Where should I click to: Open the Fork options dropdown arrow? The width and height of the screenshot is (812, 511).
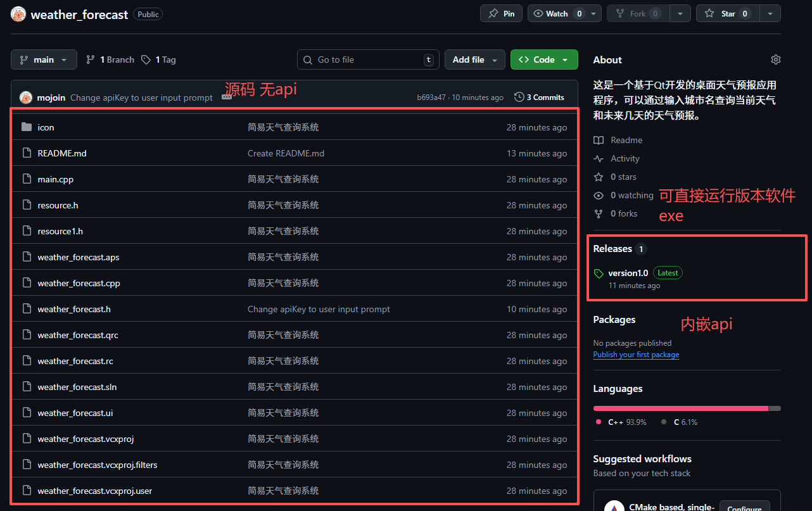(x=680, y=13)
